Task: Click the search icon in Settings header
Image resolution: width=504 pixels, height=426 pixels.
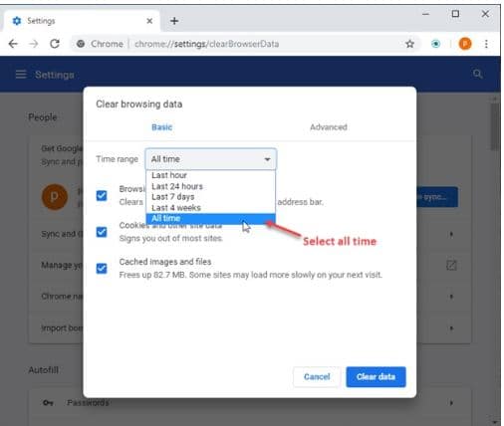Action: (x=477, y=74)
